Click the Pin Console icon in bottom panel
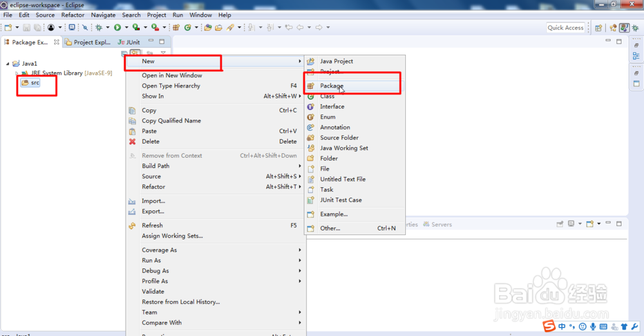This screenshot has width=644, height=336. point(560,224)
